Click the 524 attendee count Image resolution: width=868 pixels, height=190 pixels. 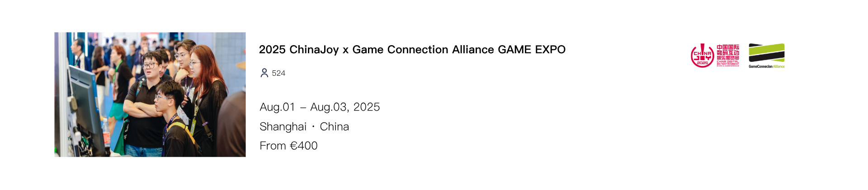pyautogui.click(x=278, y=73)
